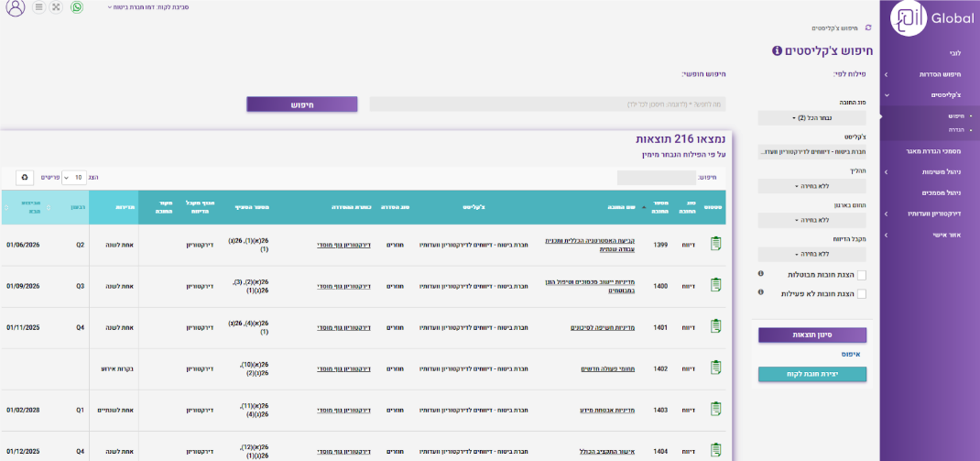Click the clipboard status icon for row 1399
This screenshot has height=461, width=980.
715,244
